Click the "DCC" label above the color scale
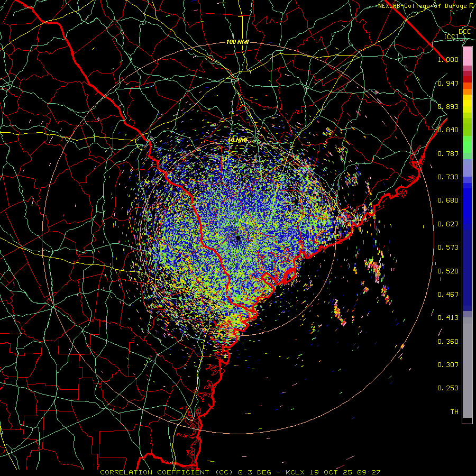This screenshot has width=476, height=476. tap(464, 32)
